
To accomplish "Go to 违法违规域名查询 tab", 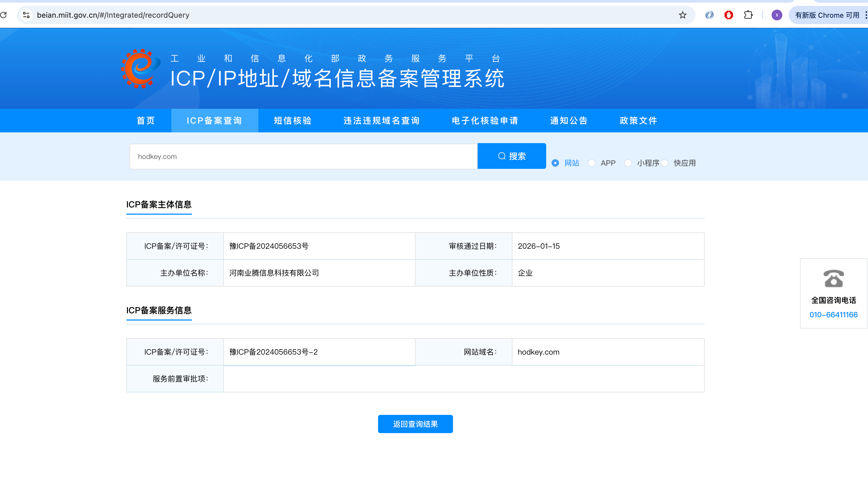I will (x=382, y=121).
